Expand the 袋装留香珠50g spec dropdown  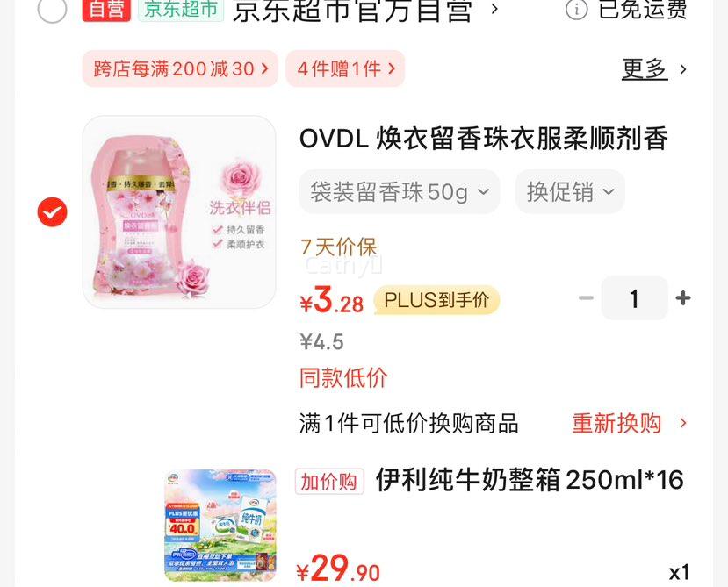point(400,191)
